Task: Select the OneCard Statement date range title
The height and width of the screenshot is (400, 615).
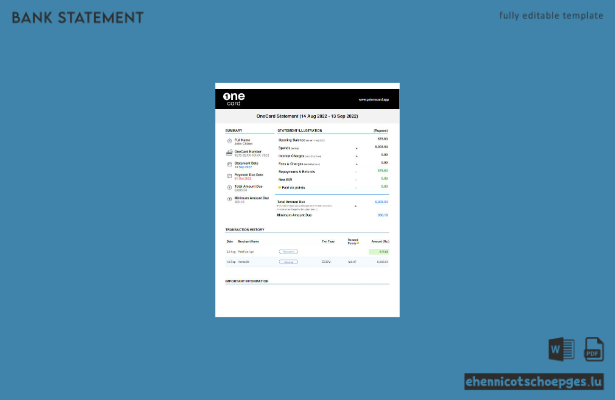Action: pos(307,116)
